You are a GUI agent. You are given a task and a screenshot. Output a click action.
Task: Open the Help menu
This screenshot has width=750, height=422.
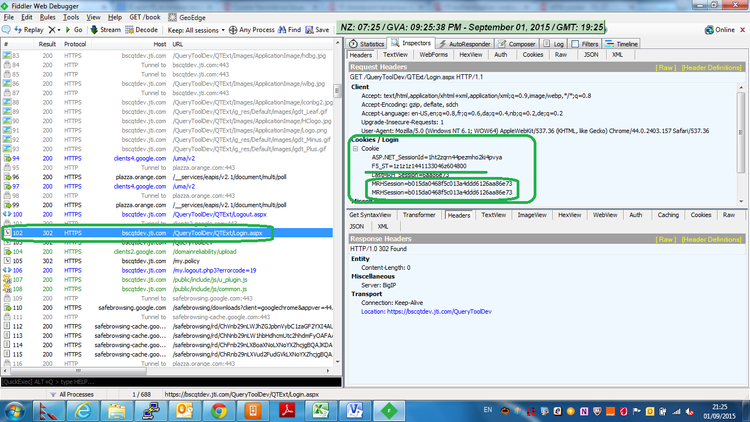click(x=115, y=17)
